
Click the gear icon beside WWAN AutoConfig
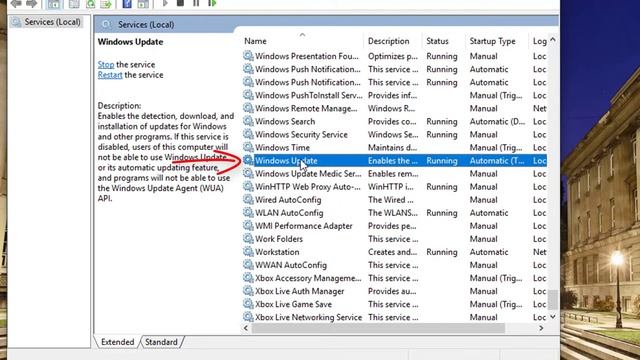tap(248, 264)
